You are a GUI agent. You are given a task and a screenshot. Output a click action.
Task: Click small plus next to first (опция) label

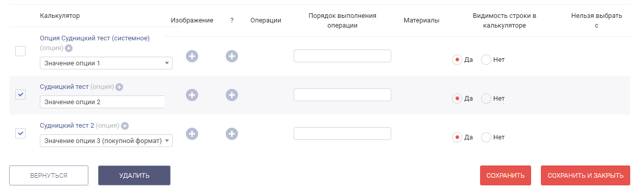[69, 49]
